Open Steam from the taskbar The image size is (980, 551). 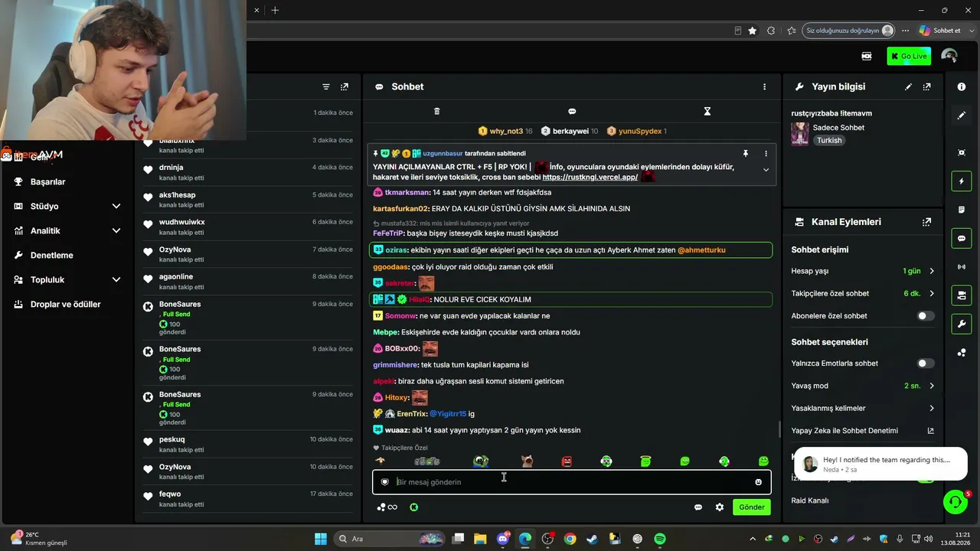[593, 539]
